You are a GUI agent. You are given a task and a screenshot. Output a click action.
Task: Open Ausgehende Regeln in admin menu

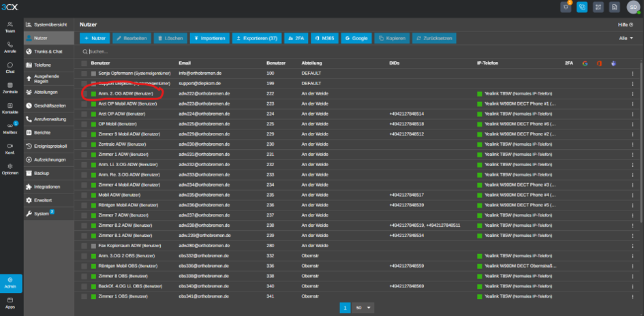[x=48, y=79]
